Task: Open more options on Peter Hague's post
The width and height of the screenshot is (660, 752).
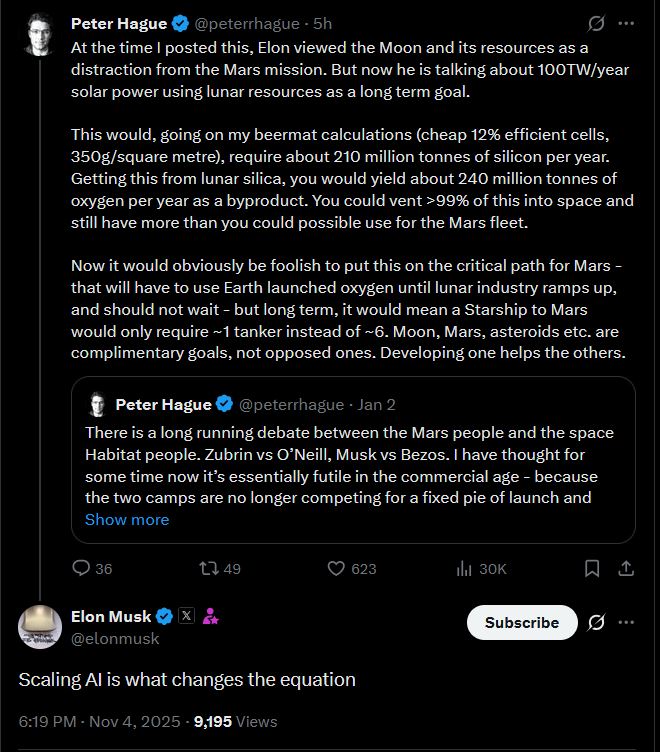Action: pos(626,23)
